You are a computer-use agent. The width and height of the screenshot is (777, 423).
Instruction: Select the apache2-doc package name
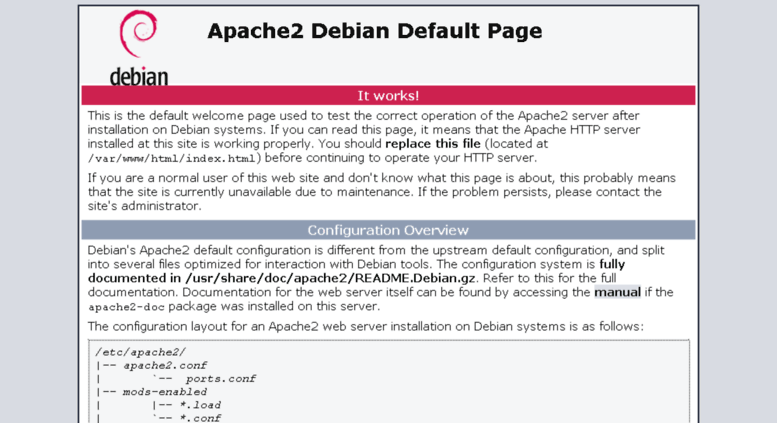[126, 307]
